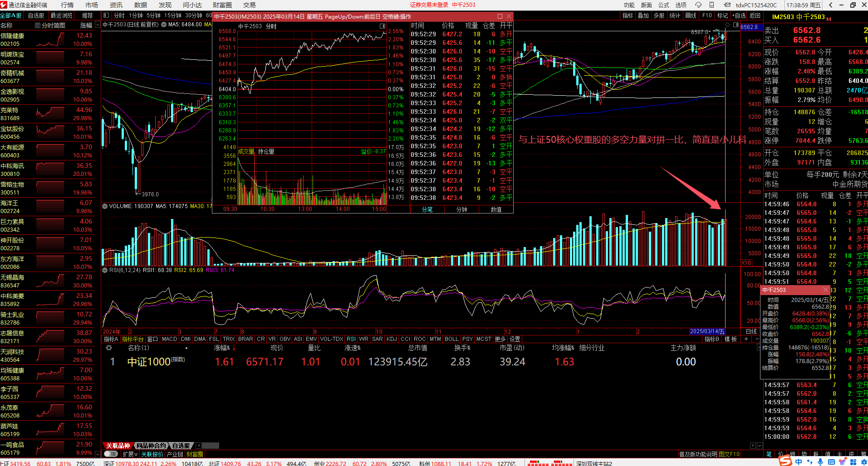Select the MACD indicator tab

pyautogui.click(x=169, y=339)
